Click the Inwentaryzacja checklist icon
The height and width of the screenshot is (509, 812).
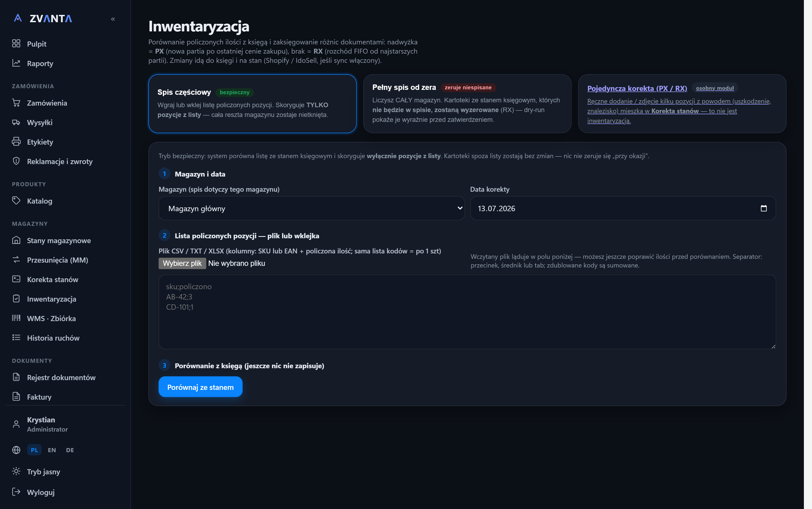click(x=16, y=299)
